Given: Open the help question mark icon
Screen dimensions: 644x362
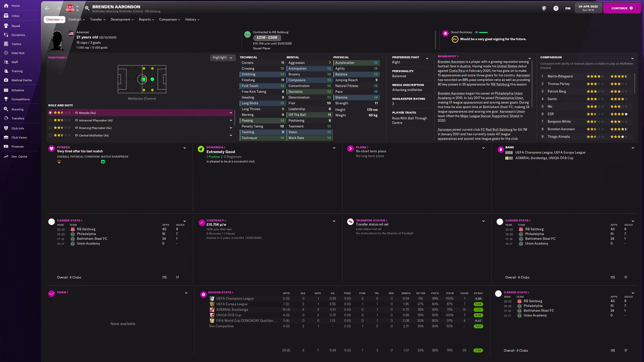Looking at the screenshot, I should coord(556,8).
